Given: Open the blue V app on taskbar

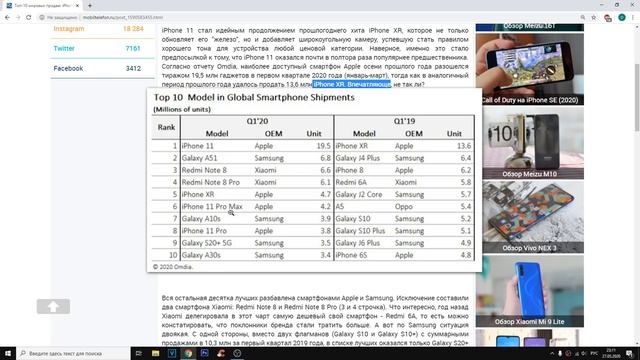Looking at the screenshot, I should 172,353.
